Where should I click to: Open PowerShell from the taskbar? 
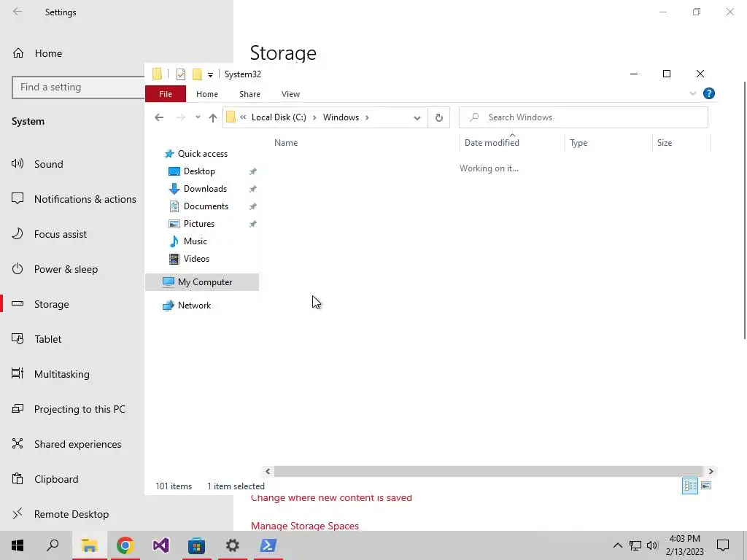268,545
